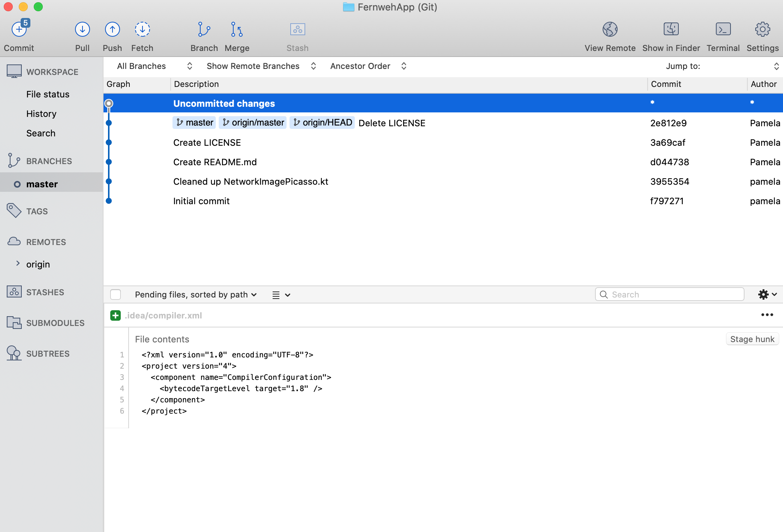783x532 pixels.
Task: Create a new branch with Branch icon
Action: click(x=204, y=29)
